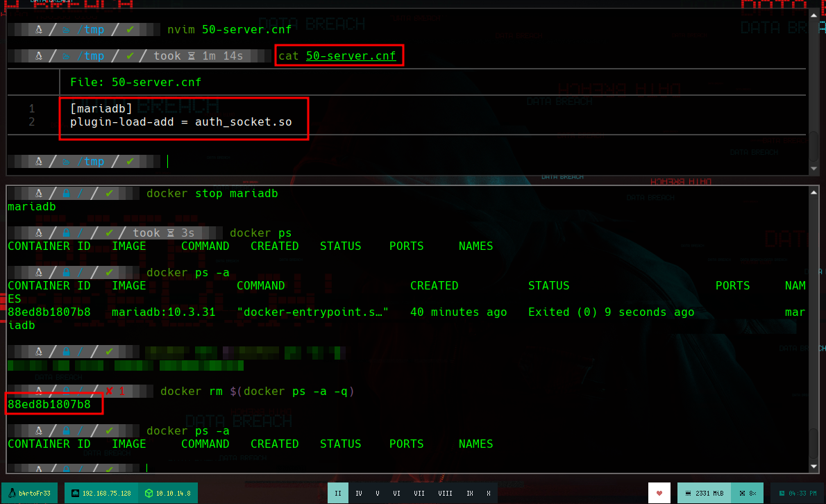Click the "[mariadb]" config section line

[101, 108]
